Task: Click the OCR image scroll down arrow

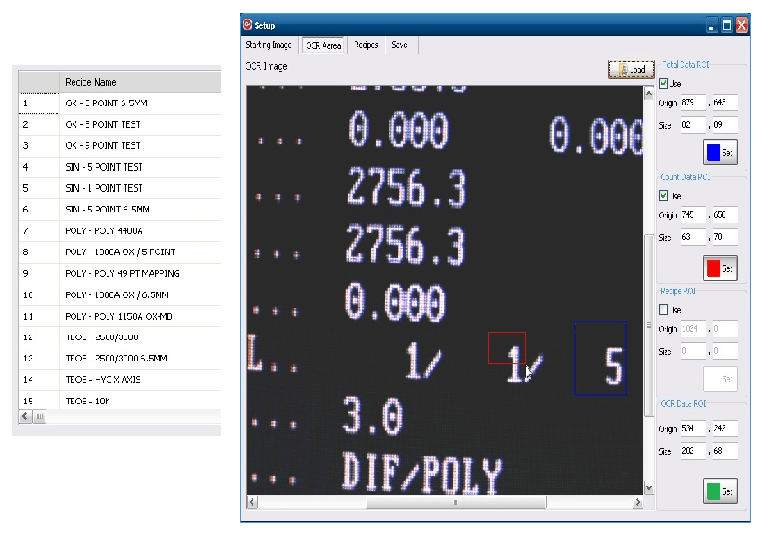Action: (649, 488)
